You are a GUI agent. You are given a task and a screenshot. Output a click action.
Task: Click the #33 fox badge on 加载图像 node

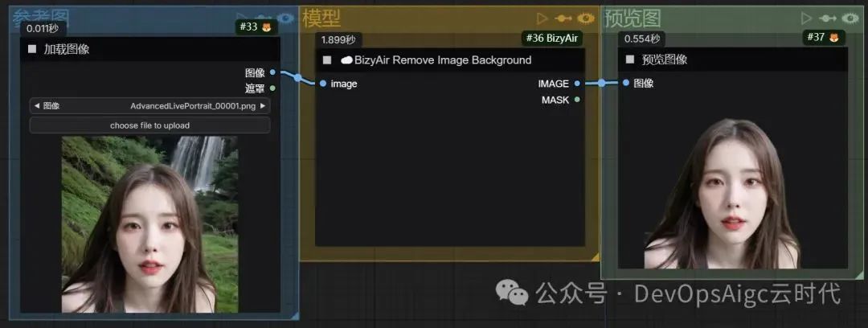coord(256,27)
